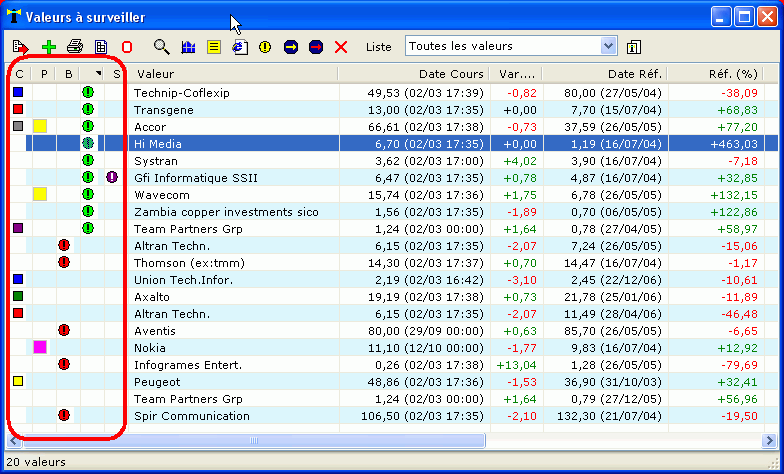Click the yellow arrow octagon icon
The height and width of the screenshot is (474, 784).
[x=290, y=47]
